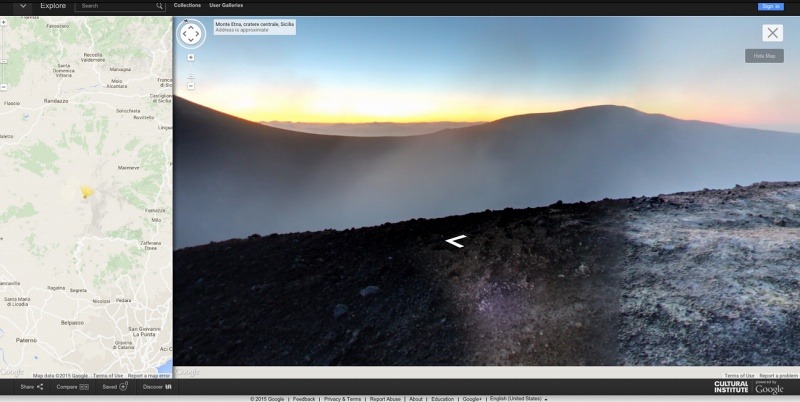Open the User Galleries menu item

click(226, 5)
